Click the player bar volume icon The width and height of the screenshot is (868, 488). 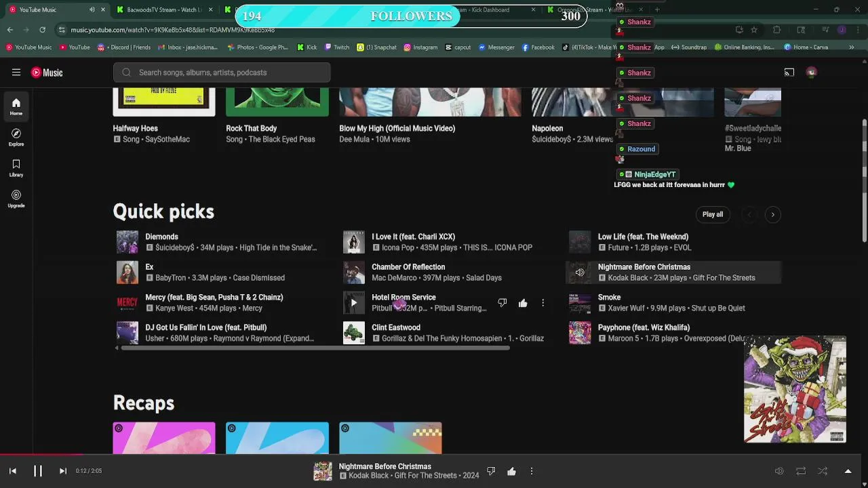click(x=779, y=471)
